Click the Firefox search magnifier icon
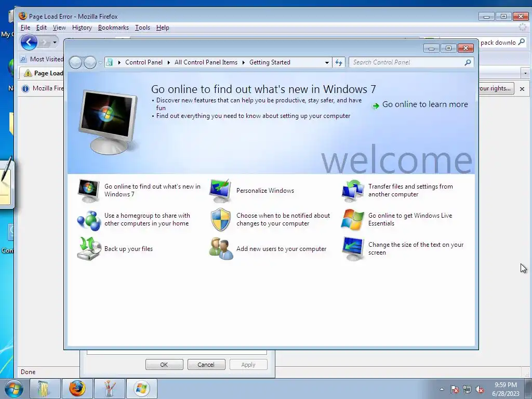 521,42
